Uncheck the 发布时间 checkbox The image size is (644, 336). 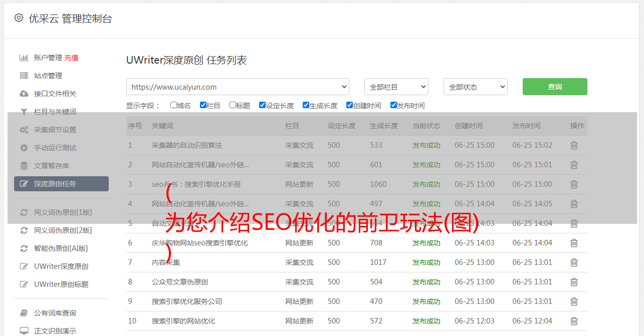[393, 105]
